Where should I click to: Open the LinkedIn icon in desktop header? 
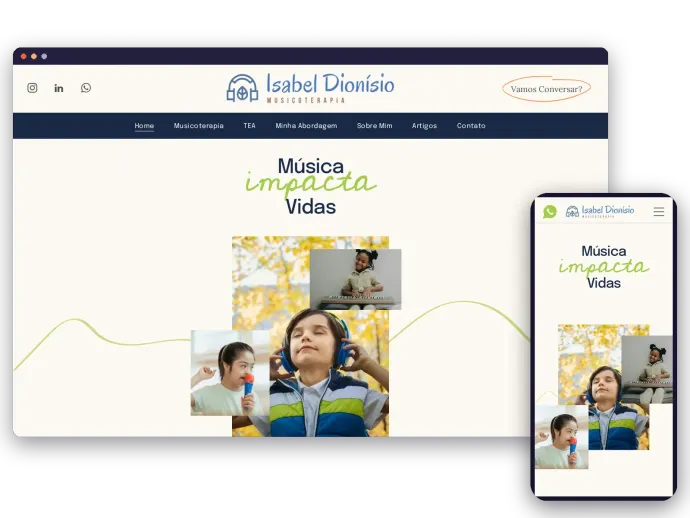click(59, 88)
